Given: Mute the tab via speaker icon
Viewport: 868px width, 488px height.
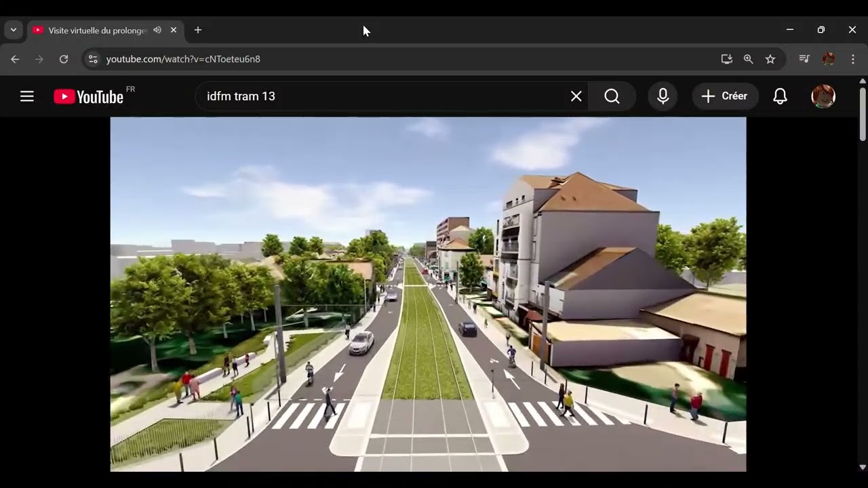Looking at the screenshot, I should click(x=157, y=30).
